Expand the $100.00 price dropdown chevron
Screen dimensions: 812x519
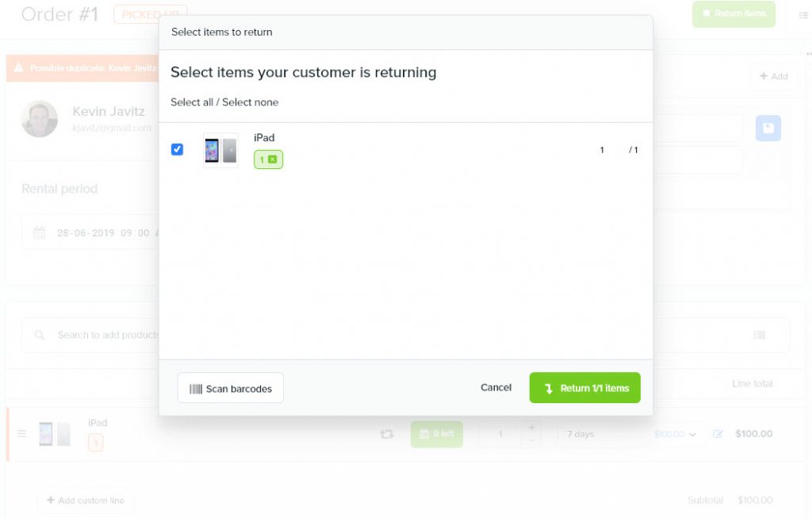(692, 435)
